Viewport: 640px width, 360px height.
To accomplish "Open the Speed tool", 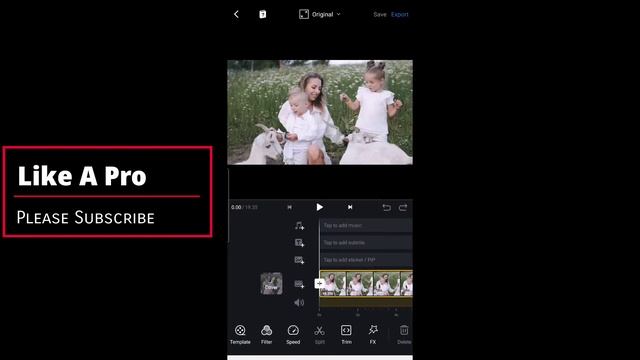I will point(293,334).
